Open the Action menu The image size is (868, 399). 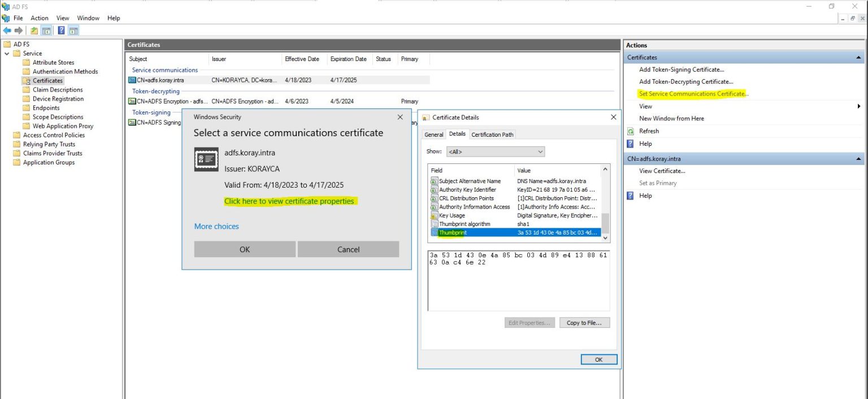pyautogui.click(x=39, y=18)
